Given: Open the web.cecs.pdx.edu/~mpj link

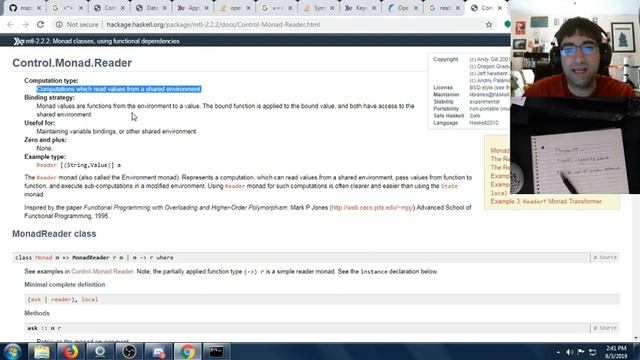Looking at the screenshot, I should pos(372,208).
